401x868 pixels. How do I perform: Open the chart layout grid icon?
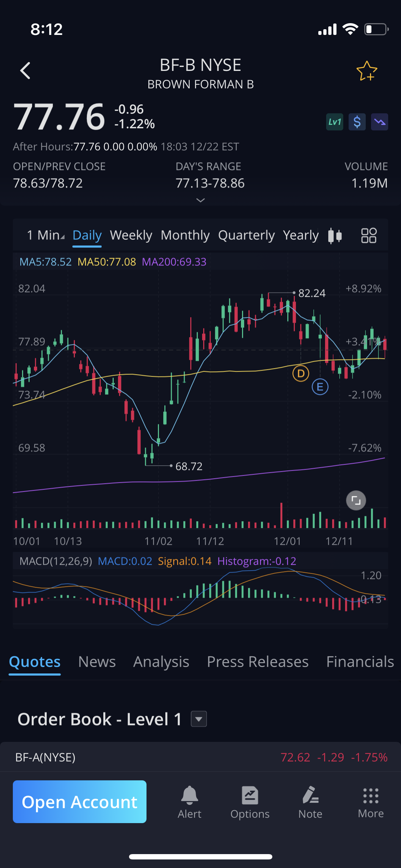click(x=369, y=236)
